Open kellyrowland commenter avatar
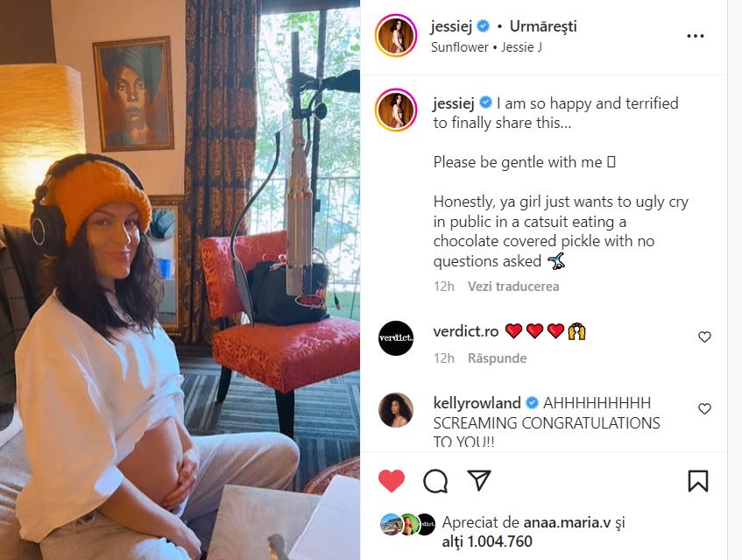The image size is (742, 560). tap(396, 410)
